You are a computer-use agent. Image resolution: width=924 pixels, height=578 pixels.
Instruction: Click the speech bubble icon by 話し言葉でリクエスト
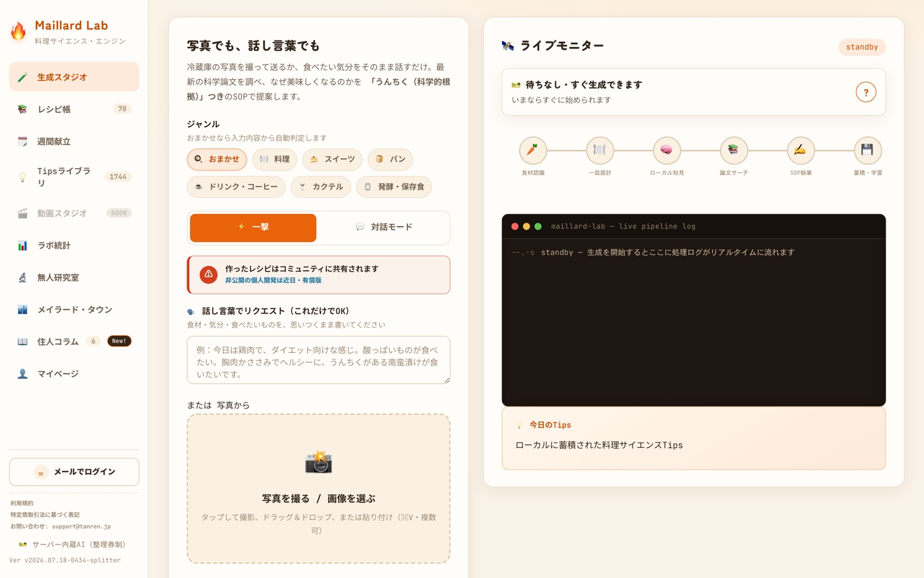pos(191,312)
